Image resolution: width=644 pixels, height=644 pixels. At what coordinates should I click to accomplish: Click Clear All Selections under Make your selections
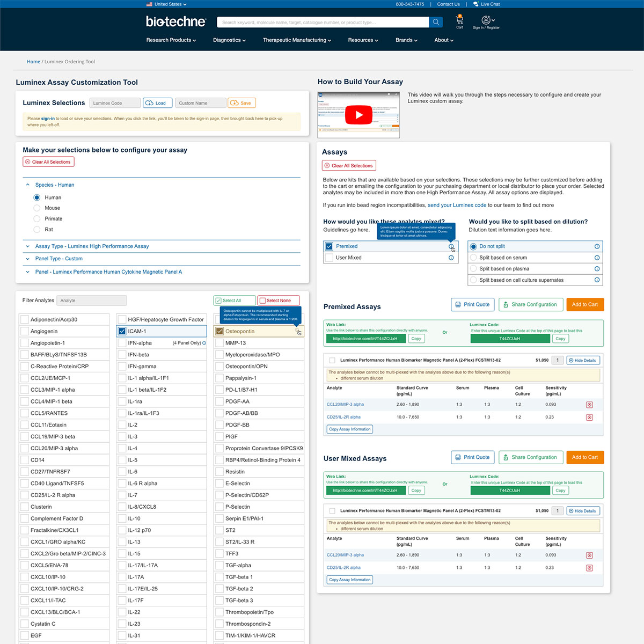[x=48, y=162]
